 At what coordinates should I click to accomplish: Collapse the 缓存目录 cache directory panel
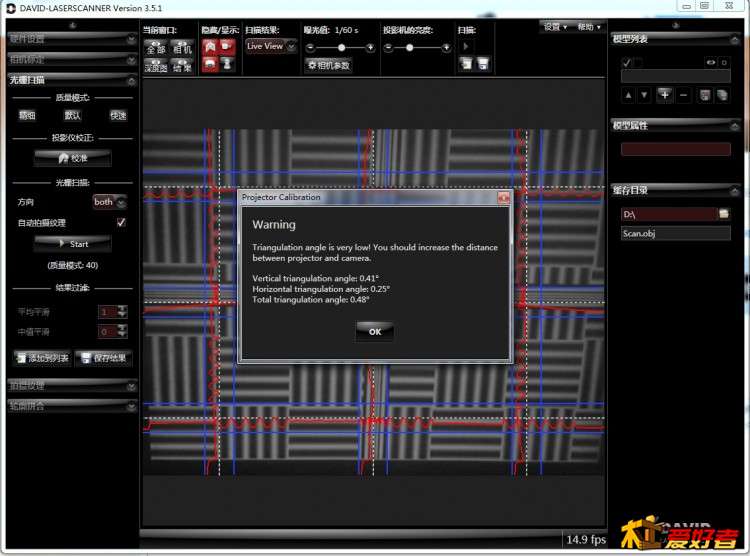[x=675, y=190]
